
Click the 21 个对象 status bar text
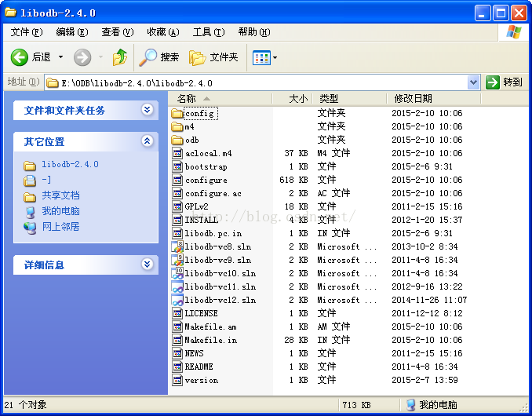[x=25, y=405]
